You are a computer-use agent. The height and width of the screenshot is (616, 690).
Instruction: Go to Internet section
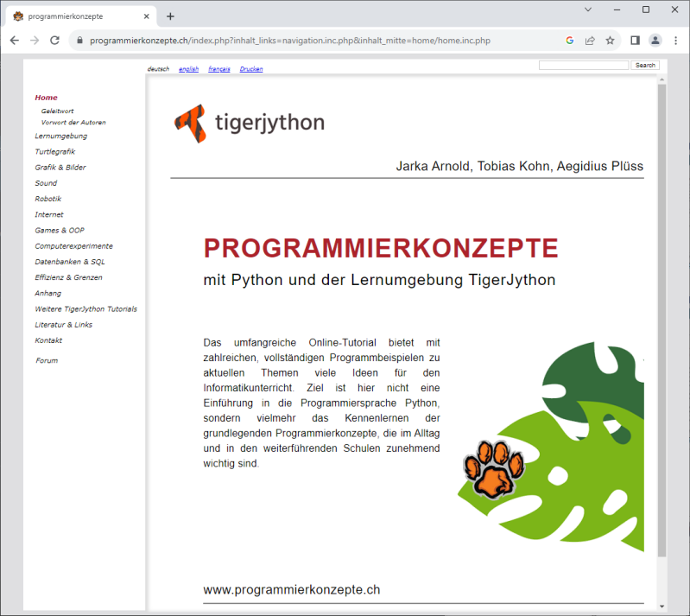tap(49, 215)
